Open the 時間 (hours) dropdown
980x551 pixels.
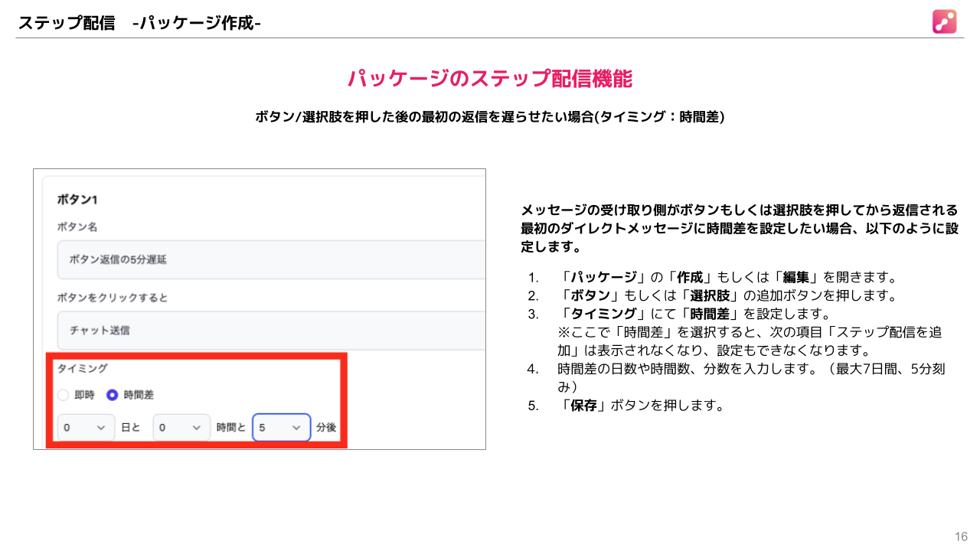click(181, 428)
